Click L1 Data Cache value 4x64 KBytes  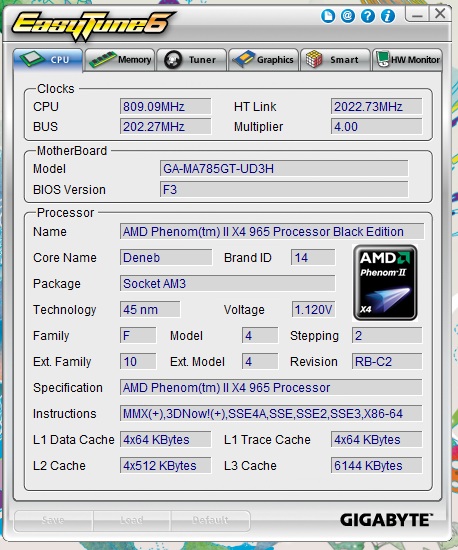(166, 439)
